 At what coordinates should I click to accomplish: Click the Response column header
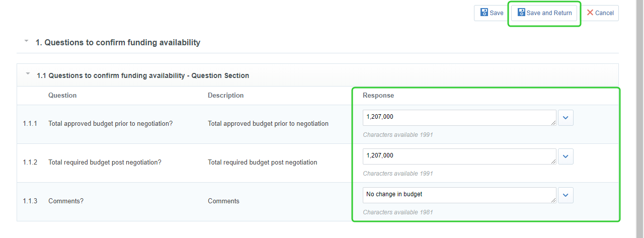[378, 95]
